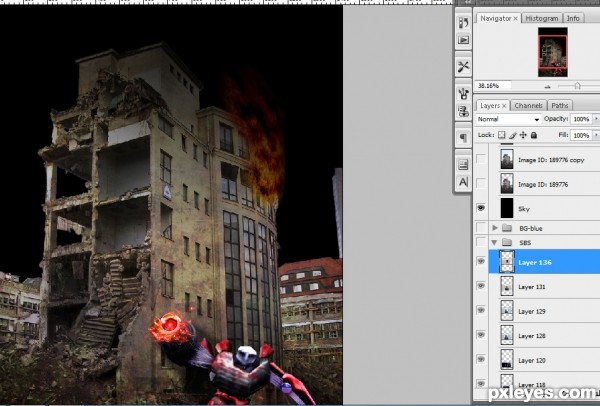Show the BG-blue group
Image resolution: width=600 pixels, height=406 pixels.
[x=481, y=228]
